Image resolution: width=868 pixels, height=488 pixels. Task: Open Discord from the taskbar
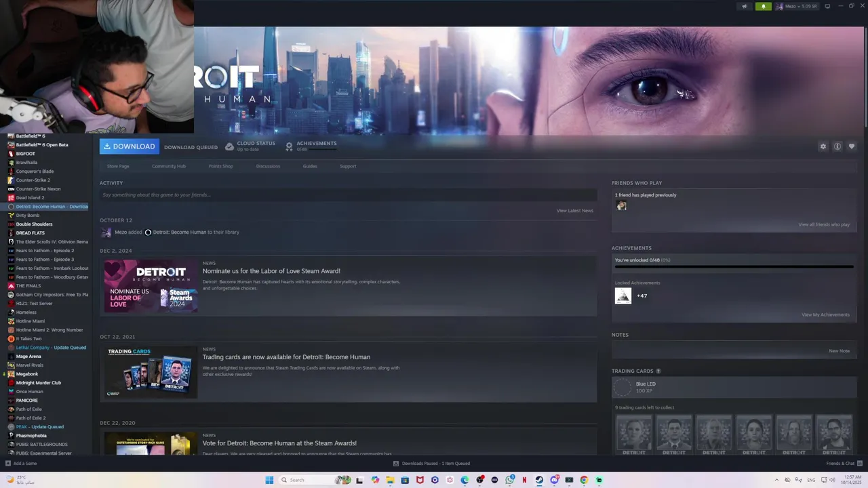coord(554,480)
